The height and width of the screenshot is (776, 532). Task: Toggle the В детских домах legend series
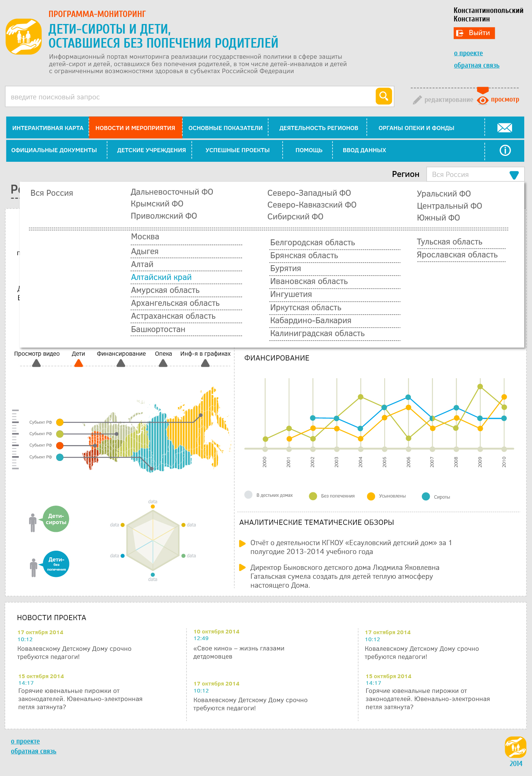[x=248, y=495]
